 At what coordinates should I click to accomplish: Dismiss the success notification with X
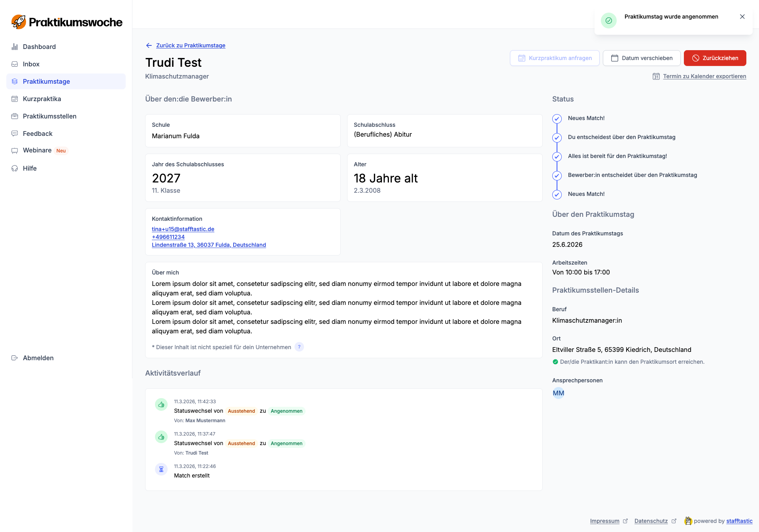point(742,17)
